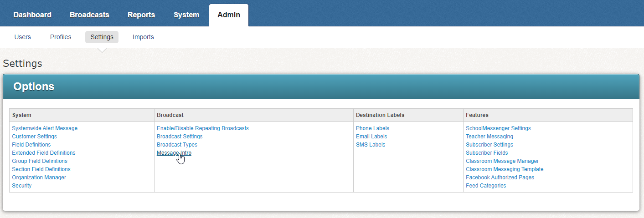
Task: Open the Customer Settings link
Action: pyautogui.click(x=34, y=137)
